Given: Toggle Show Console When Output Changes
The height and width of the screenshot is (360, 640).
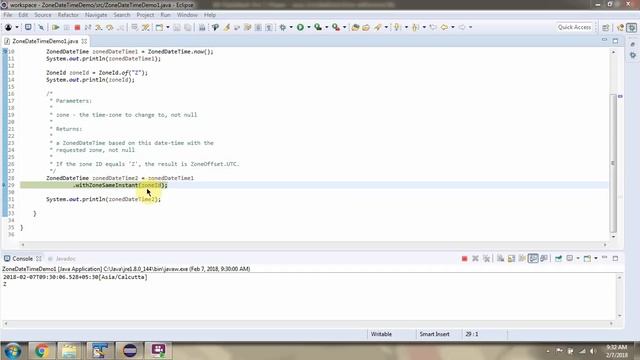Looking at the screenshot, I should (533, 258).
